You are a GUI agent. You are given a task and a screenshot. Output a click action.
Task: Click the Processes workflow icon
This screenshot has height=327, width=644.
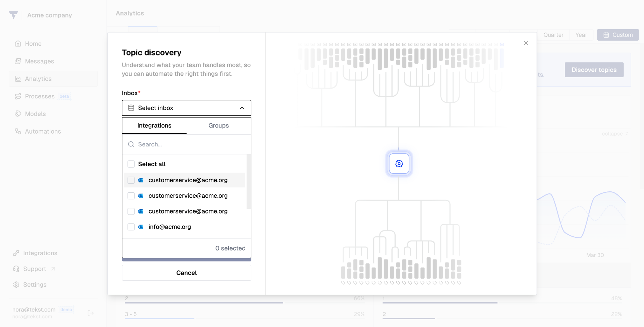click(18, 96)
